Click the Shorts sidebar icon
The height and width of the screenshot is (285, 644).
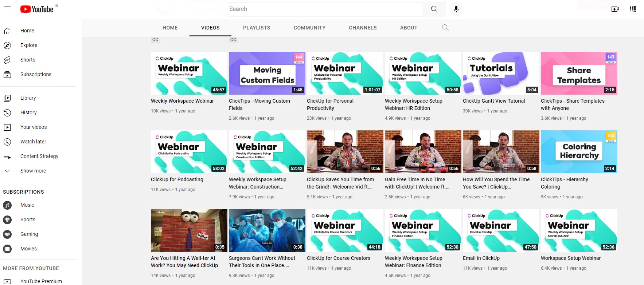pyautogui.click(x=7, y=60)
